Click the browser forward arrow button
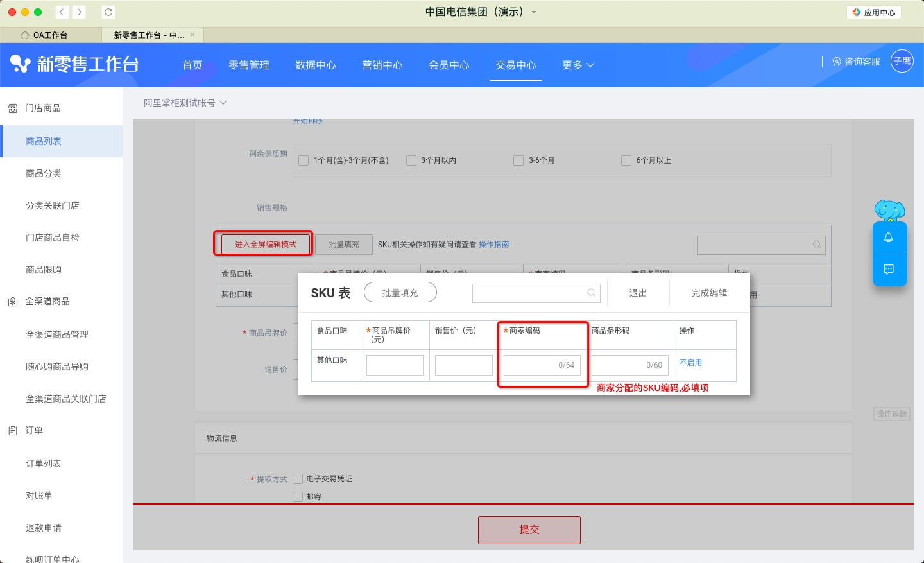This screenshot has height=563, width=924. click(79, 12)
